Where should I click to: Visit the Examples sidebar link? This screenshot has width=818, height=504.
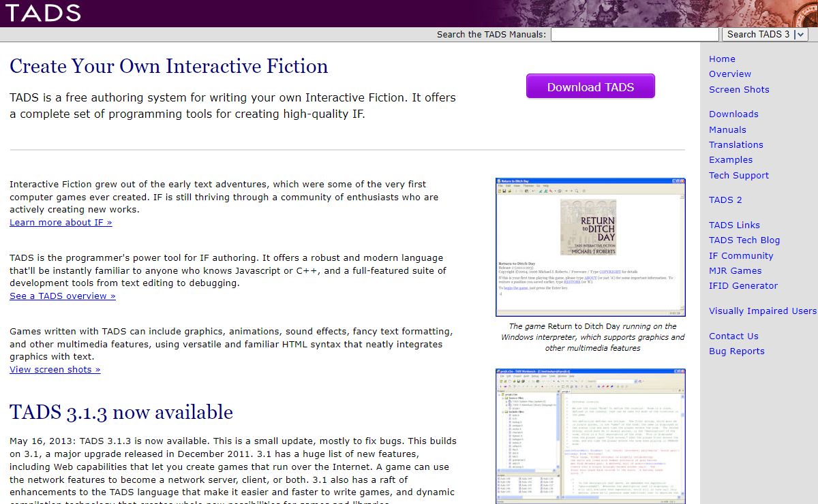pyautogui.click(x=731, y=159)
